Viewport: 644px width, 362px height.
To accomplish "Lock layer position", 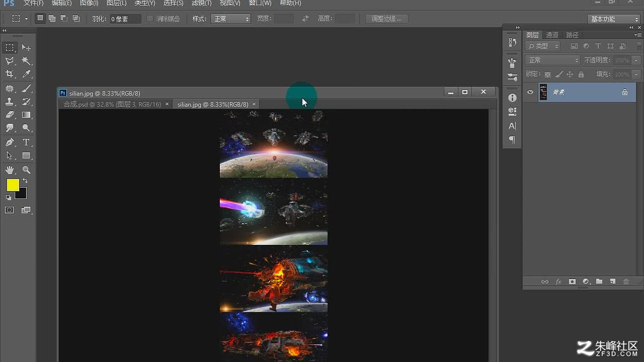I will (570, 74).
